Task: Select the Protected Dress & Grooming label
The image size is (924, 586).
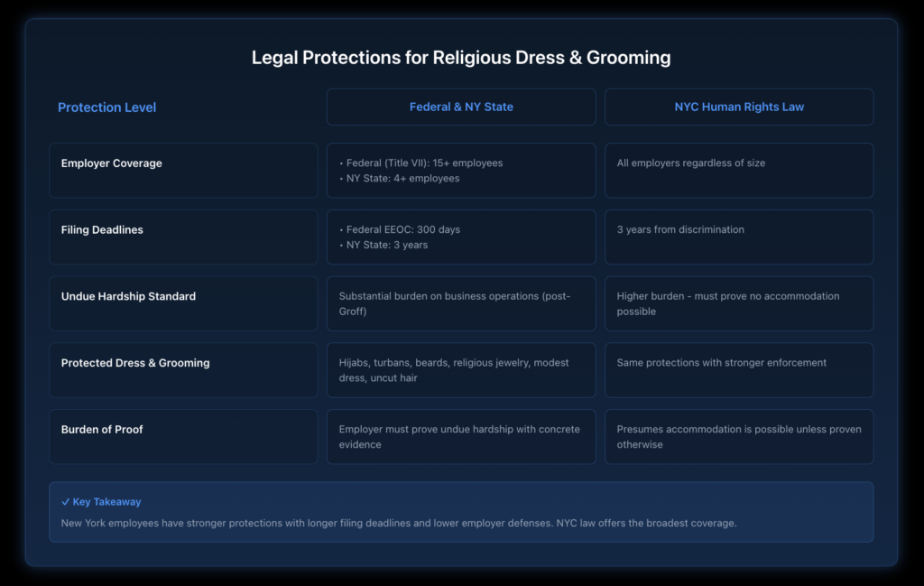Action: tap(135, 363)
